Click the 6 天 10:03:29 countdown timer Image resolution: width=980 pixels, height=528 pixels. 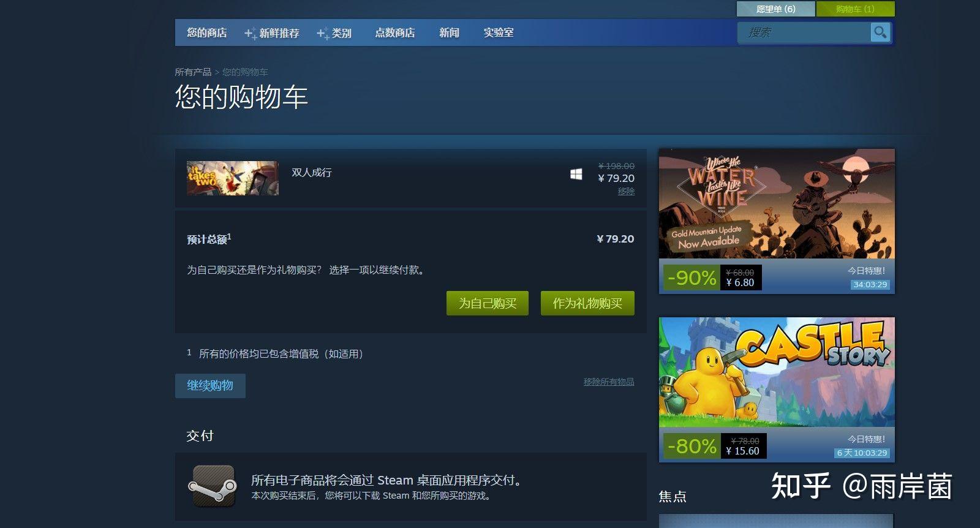[x=862, y=453]
